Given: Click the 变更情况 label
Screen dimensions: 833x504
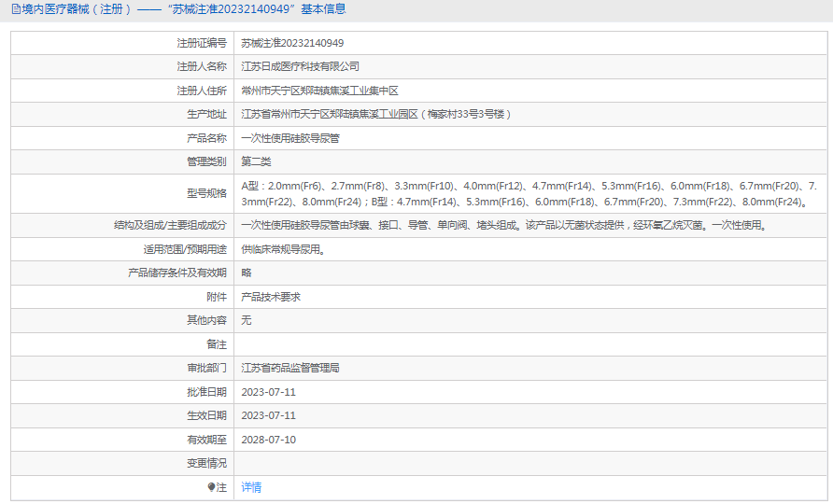Looking at the screenshot, I should click(206, 463).
